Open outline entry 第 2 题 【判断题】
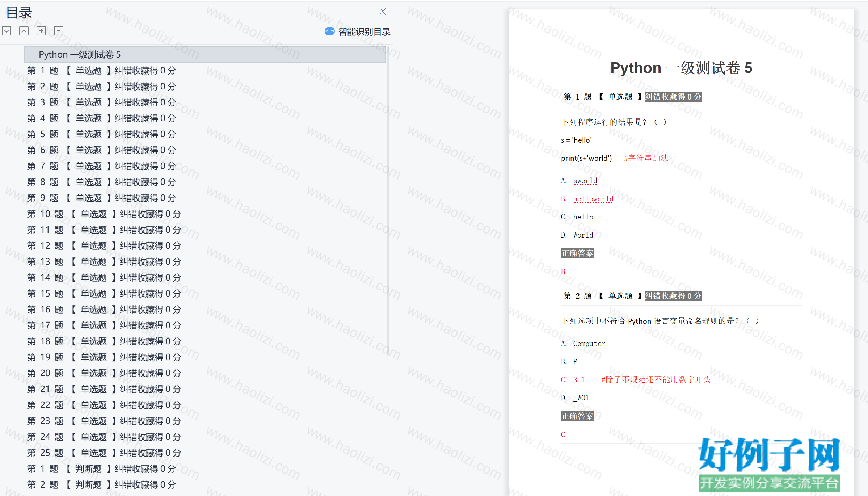This screenshot has width=868, height=496. coord(102,485)
